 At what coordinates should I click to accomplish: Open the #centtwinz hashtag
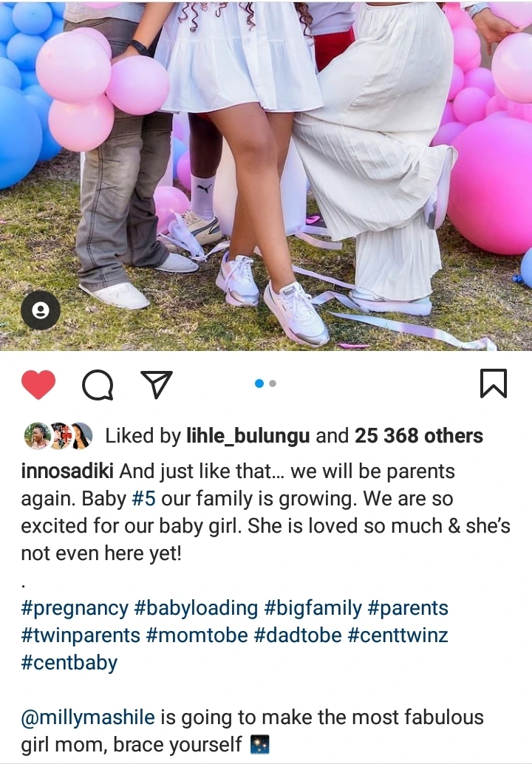coord(398,636)
